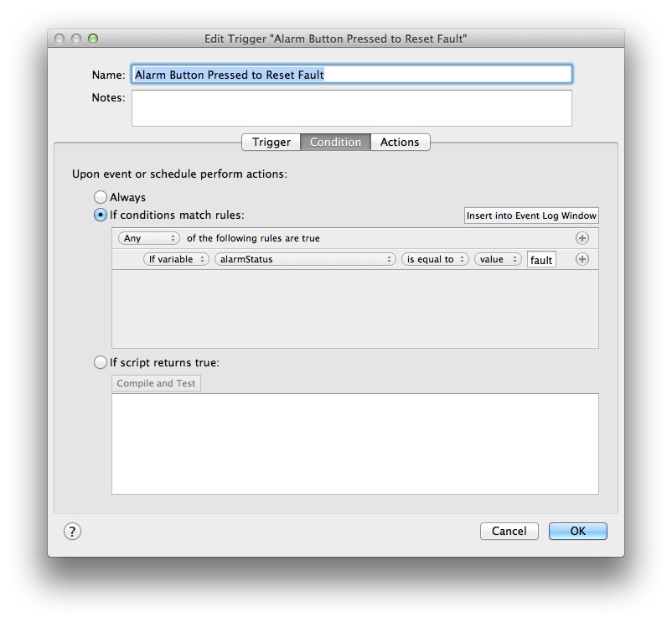Select the Always radio button
The width and height of the screenshot is (672, 623).
[x=101, y=197]
